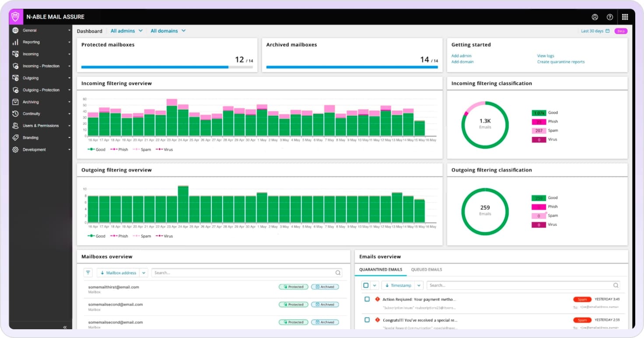Click the Incoming mail icon in sidebar
The height and width of the screenshot is (338, 644).
pos(15,54)
